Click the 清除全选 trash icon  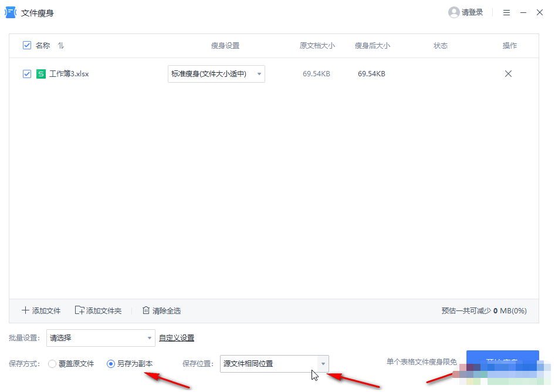pos(145,310)
